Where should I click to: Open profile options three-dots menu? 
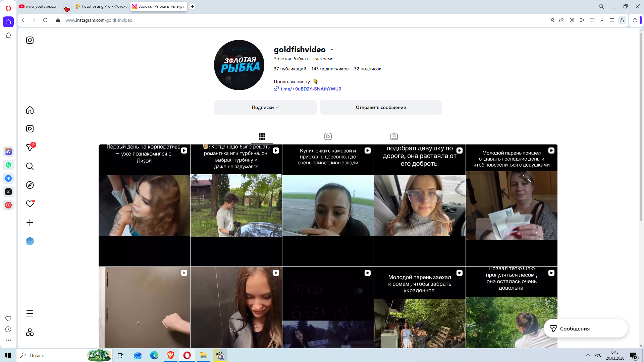click(331, 49)
